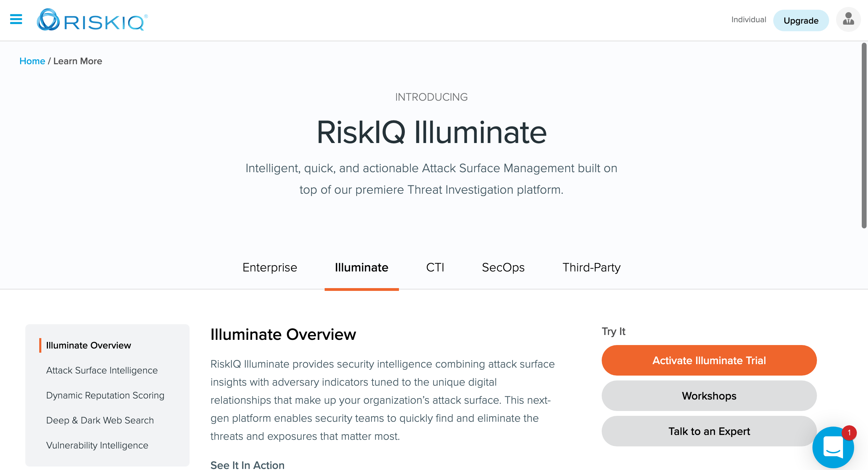Open Deep & Dark Web Search
Image resolution: width=868 pixels, height=470 pixels.
100,420
